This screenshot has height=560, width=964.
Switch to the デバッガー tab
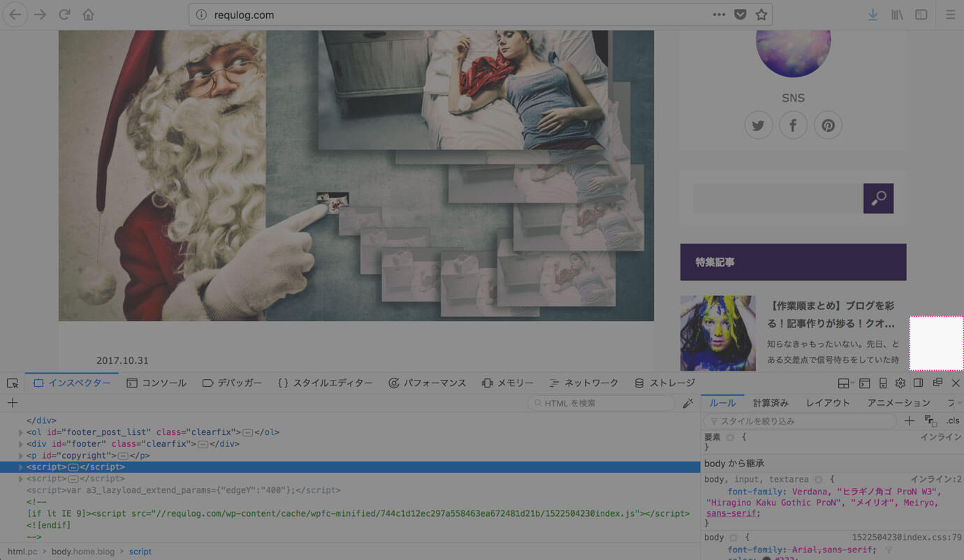[232, 383]
